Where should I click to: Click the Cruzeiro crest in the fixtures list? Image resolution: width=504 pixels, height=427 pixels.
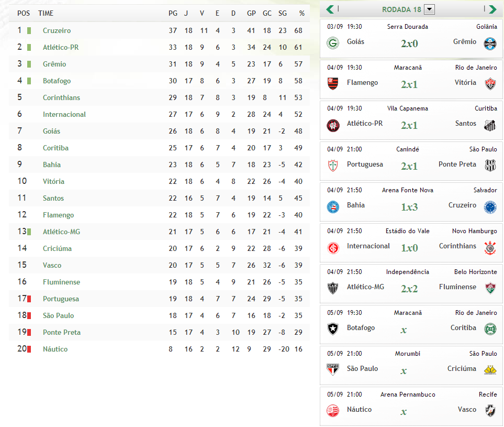pyautogui.click(x=490, y=206)
